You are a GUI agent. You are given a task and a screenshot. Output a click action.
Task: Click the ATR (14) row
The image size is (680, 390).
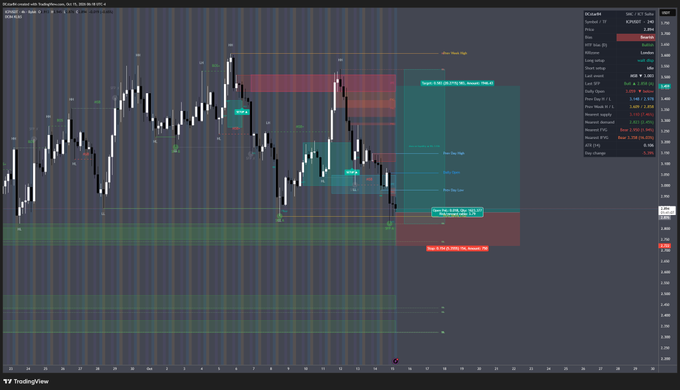click(619, 145)
